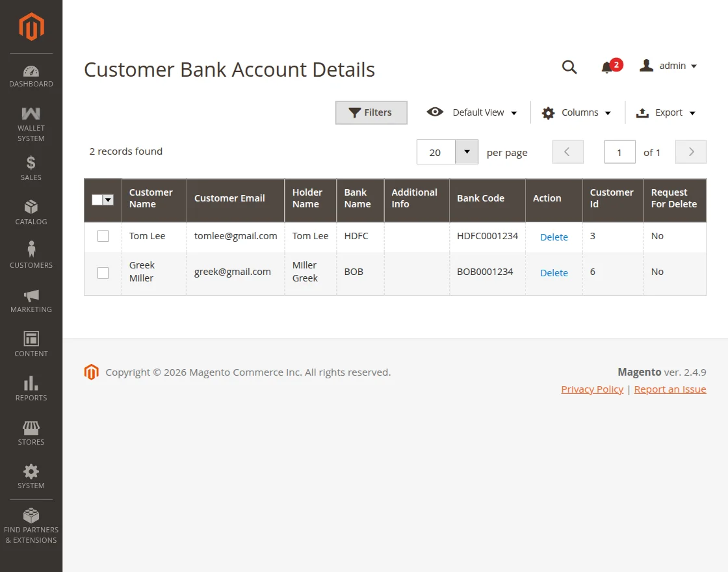Screen dimensions: 728x572
Task: Sort by Customer Name column header
Action: pyautogui.click(x=154, y=200)
